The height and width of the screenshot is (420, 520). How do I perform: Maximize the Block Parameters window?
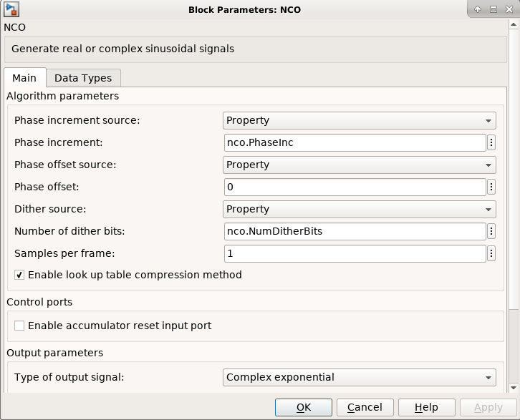493,9
